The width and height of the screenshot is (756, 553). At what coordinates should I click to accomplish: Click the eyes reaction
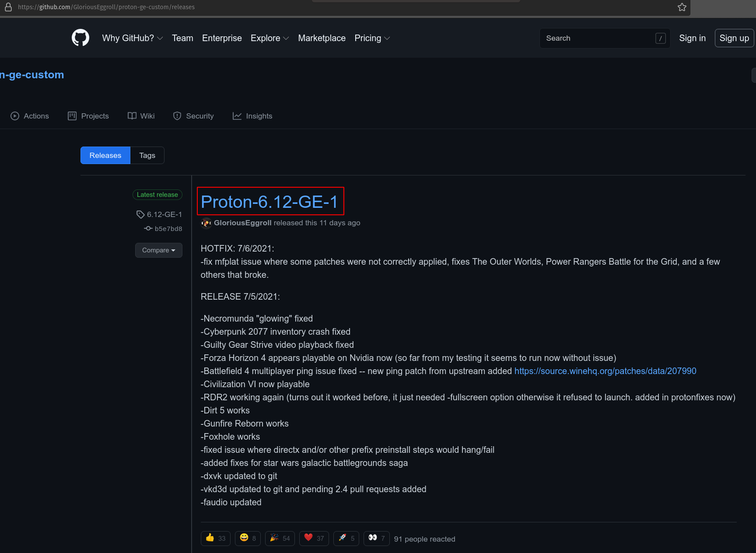coord(377,539)
